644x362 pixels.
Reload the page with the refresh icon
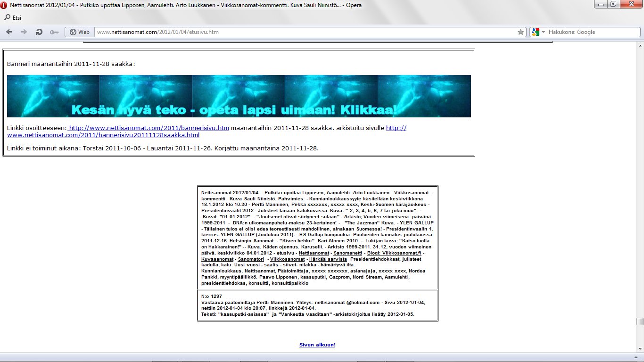(x=39, y=32)
